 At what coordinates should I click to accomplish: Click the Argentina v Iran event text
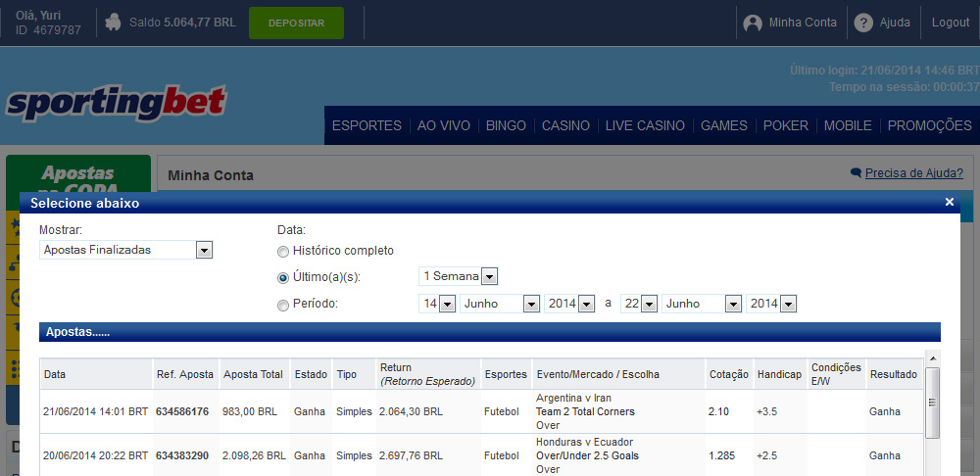point(573,398)
